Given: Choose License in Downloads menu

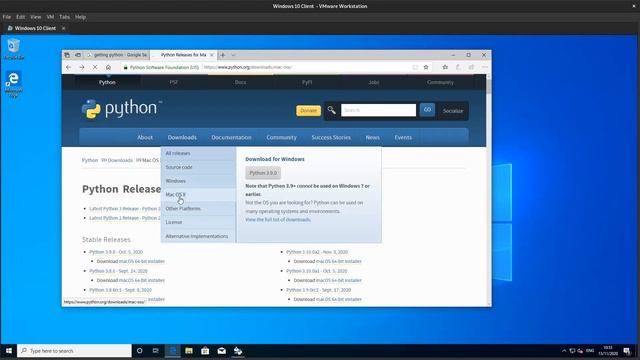Looking at the screenshot, I should (198, 222).
